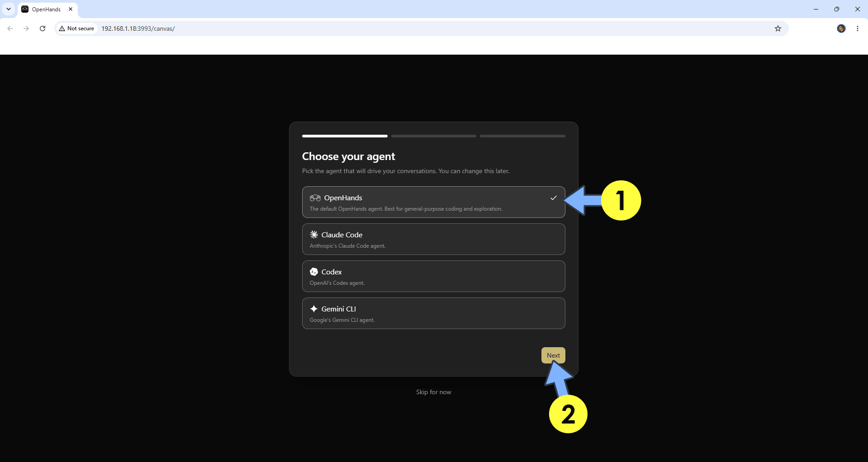868x462 pixels.
Task: Click the 'Pick the agent that will drive' subtitle
Action: point(406,171)
